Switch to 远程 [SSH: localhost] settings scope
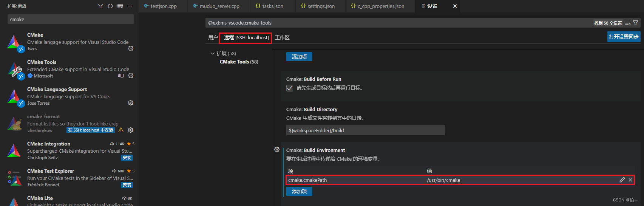Image resolution: width=644 pixels, height=206 pixels. (246, 37)
